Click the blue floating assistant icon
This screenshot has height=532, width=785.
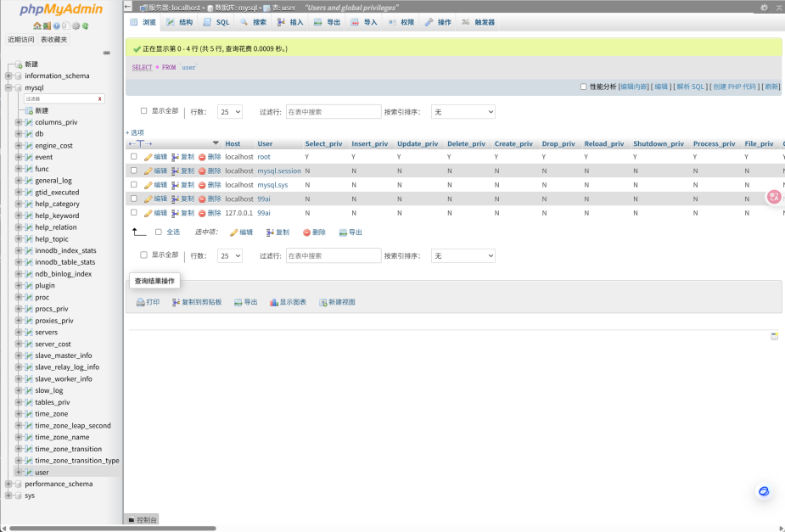coord(764,491)
